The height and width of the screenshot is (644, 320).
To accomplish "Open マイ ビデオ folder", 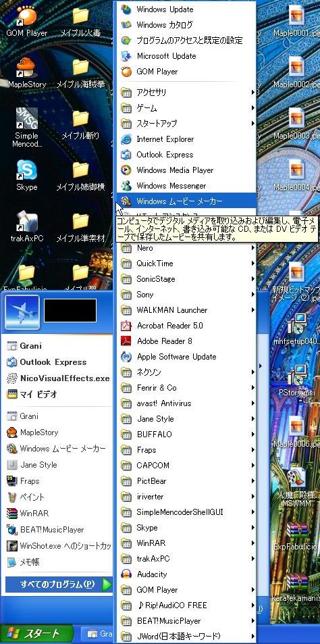I will click(58, 394).
